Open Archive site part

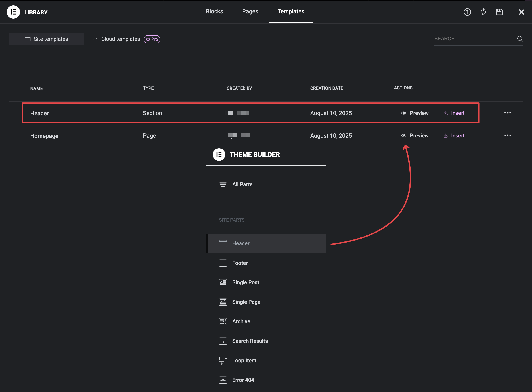241,321
